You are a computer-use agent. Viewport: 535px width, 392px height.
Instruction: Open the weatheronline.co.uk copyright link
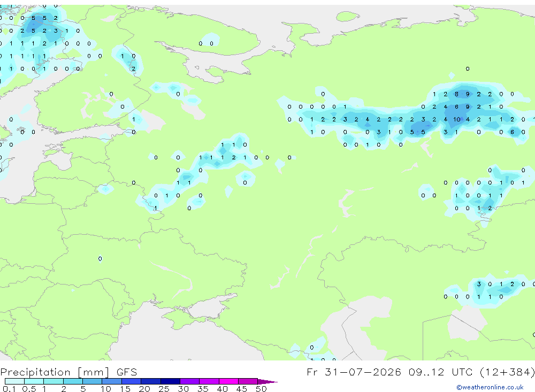(490, 387)
